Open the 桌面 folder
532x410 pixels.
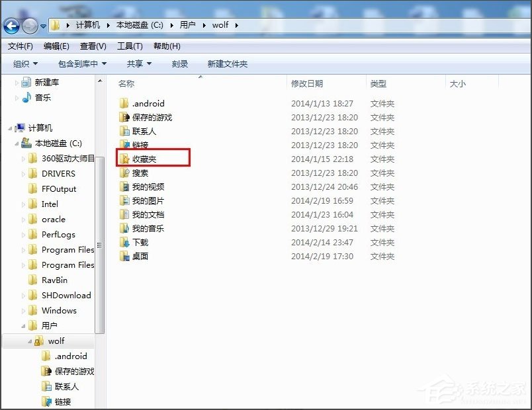coord(137,256)
